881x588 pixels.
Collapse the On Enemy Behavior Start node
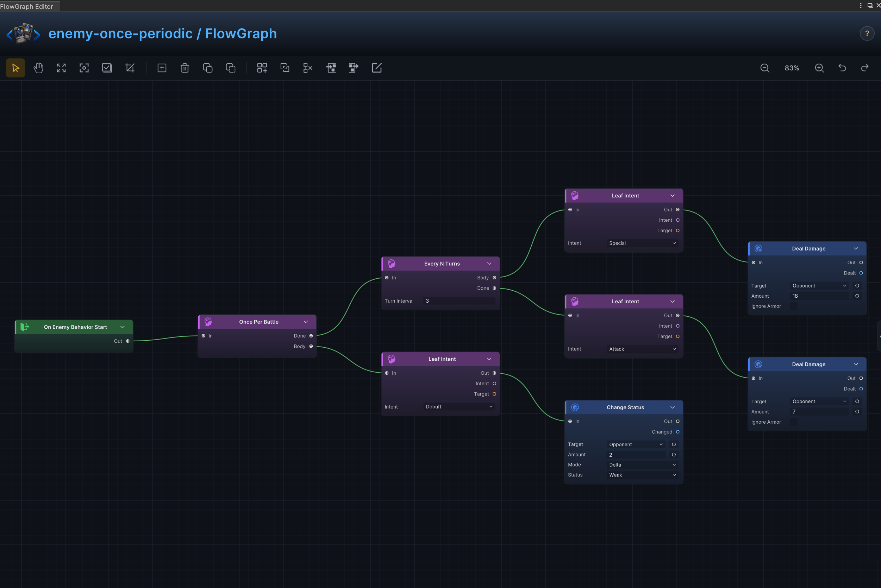(x=122, y=327)
